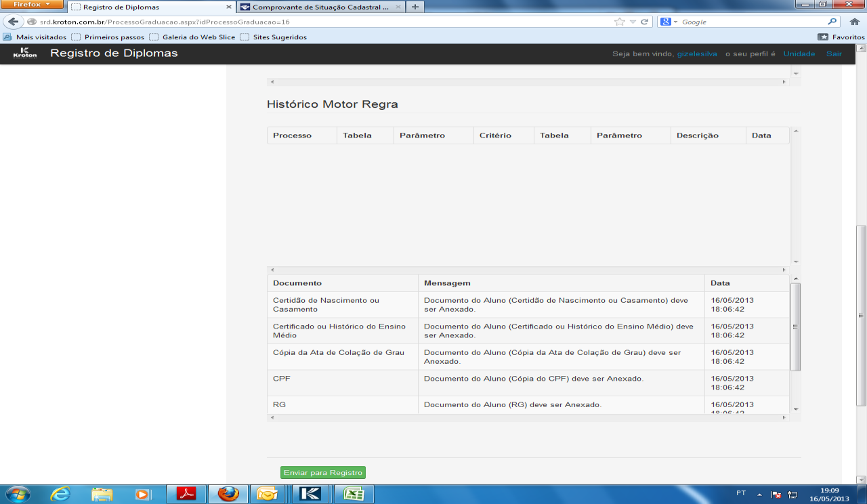This screenshot has width=867, height=504.
Task: Click the main page vertical scrollbar thumb
Action: 862,315
